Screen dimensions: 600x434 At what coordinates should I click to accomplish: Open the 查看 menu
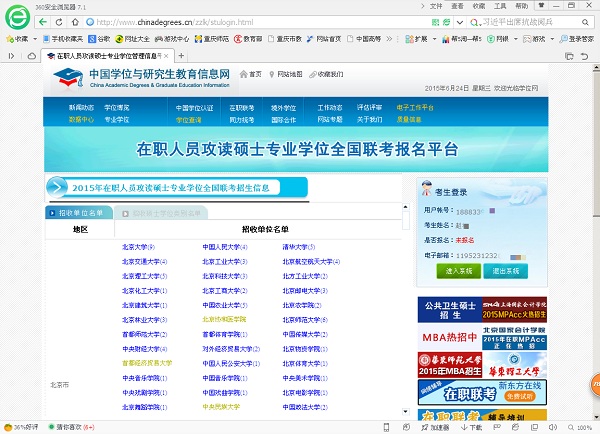[x=457, y=6]
